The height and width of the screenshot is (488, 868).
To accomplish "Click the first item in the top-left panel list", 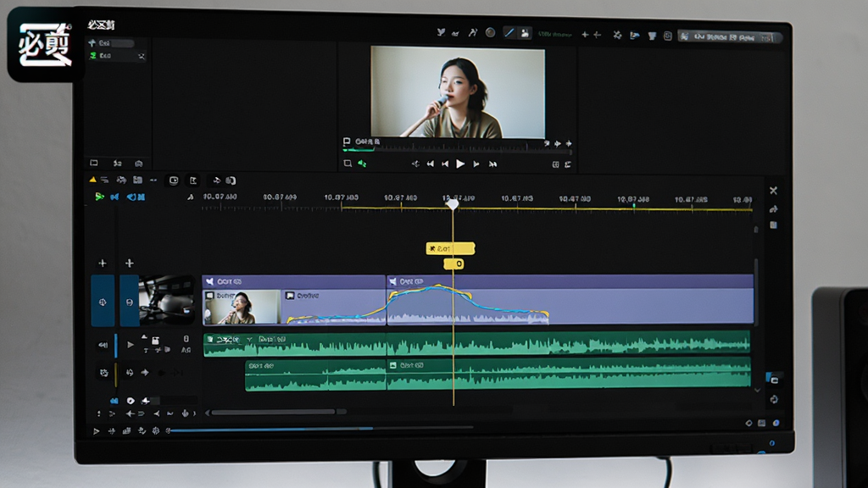I will (x=111, y=43).
